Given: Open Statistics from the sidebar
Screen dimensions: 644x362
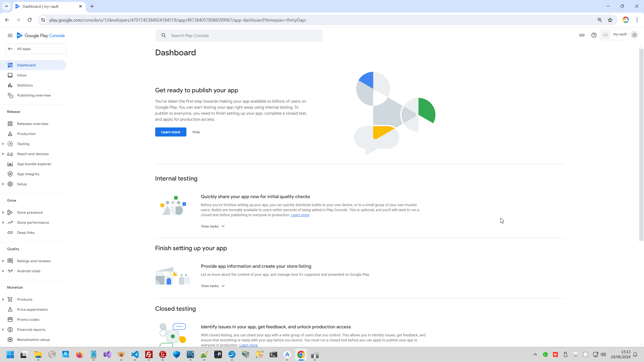Looking at the screenshot, I should pos(25,85).
